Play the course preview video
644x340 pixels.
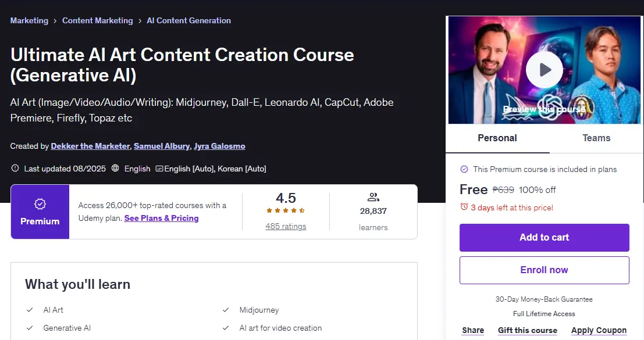point(544,69)
